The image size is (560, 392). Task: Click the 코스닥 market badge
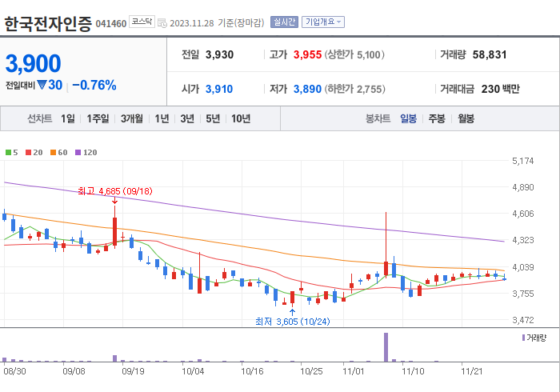(142, 22)
